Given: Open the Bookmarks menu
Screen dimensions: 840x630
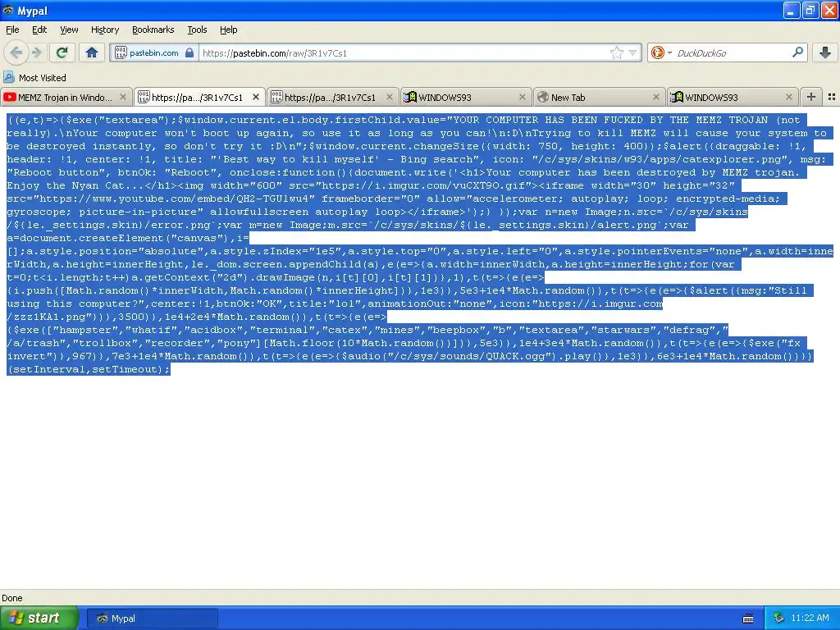Looking at the screenshot, I should pos(153,30).
